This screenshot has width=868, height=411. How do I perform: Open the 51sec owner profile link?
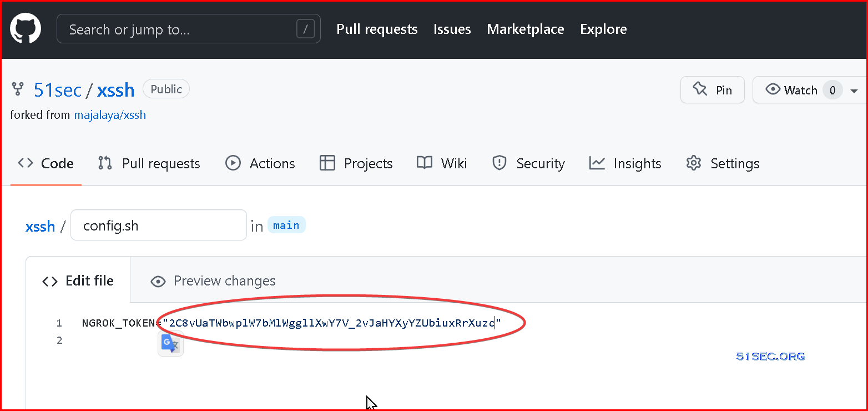pyautogui.click(x=58, y=90)
